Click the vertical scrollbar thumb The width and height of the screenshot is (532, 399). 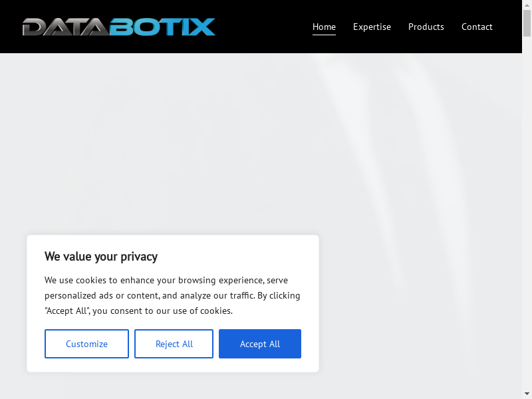pos(527,23)
